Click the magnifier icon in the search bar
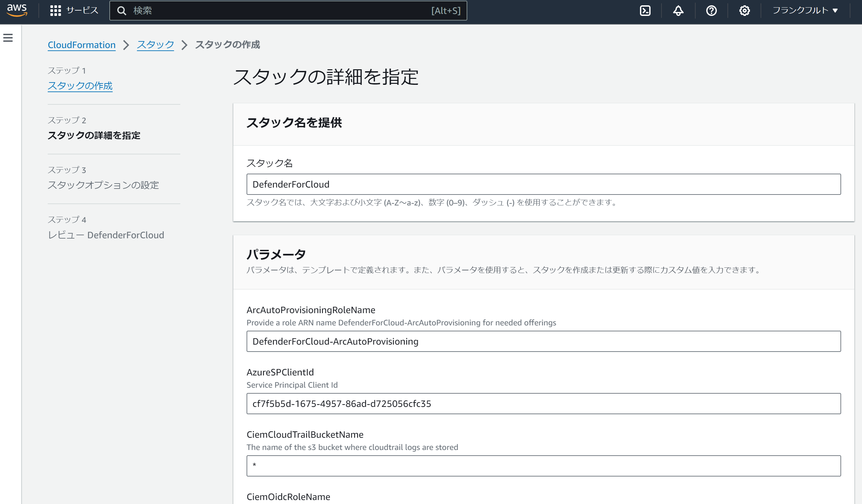 tap(121, 11)
